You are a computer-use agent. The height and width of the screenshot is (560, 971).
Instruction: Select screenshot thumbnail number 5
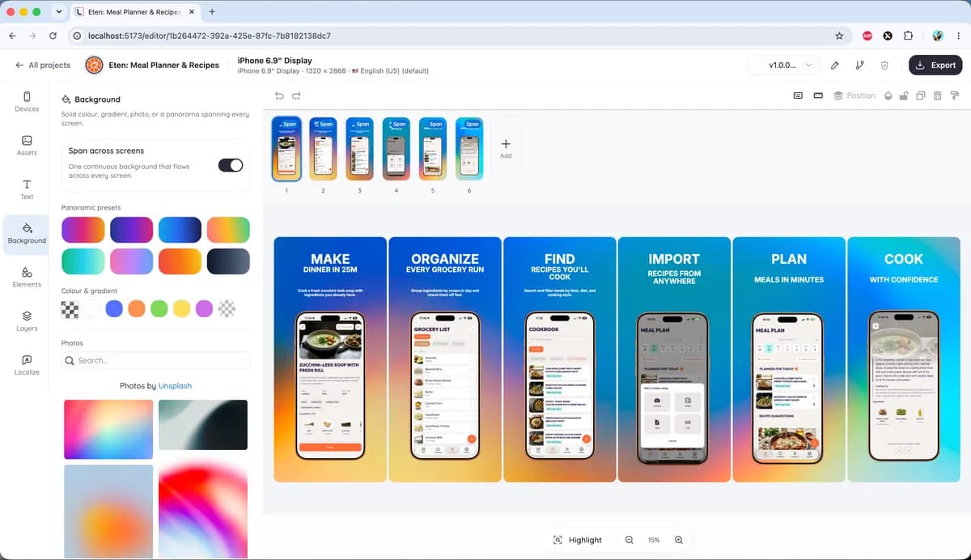(x=432, y=148)
